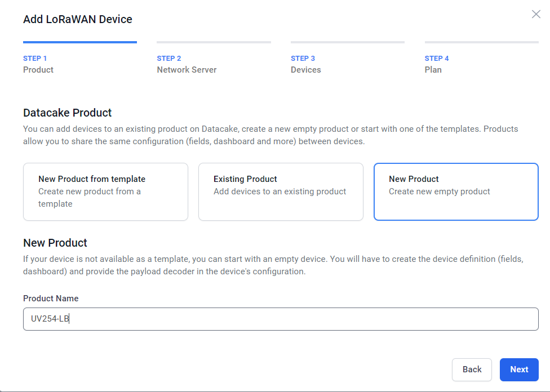Go to Step 3 Devices tab
The image size is (550, 392).
(348, 58)
